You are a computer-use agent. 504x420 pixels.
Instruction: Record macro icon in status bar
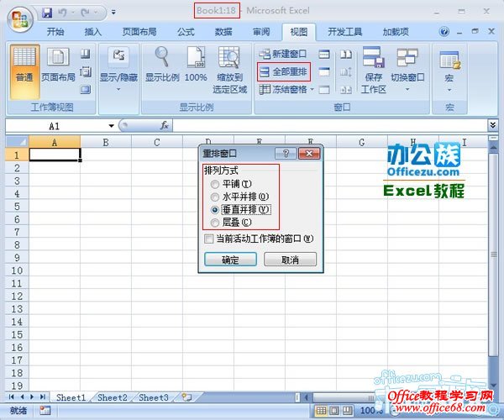click(45, 410)
